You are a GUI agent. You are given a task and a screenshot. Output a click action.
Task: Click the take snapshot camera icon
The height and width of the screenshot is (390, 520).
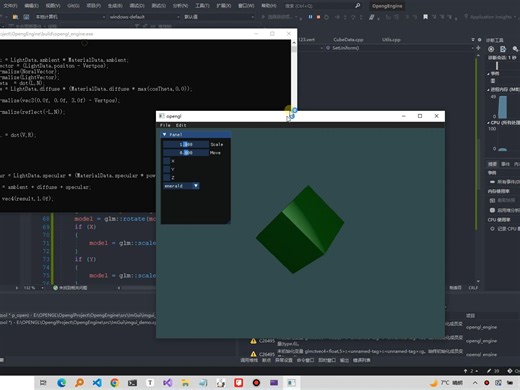(492, 200)
